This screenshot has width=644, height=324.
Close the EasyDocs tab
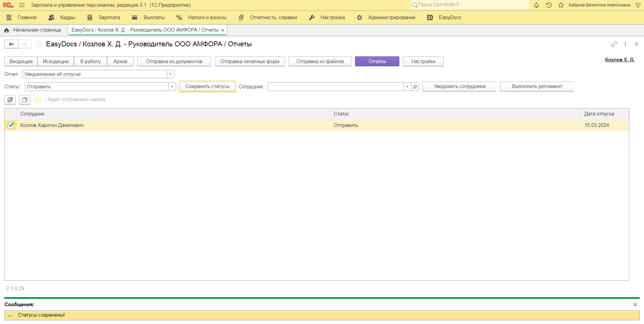(x=223, y=30)
